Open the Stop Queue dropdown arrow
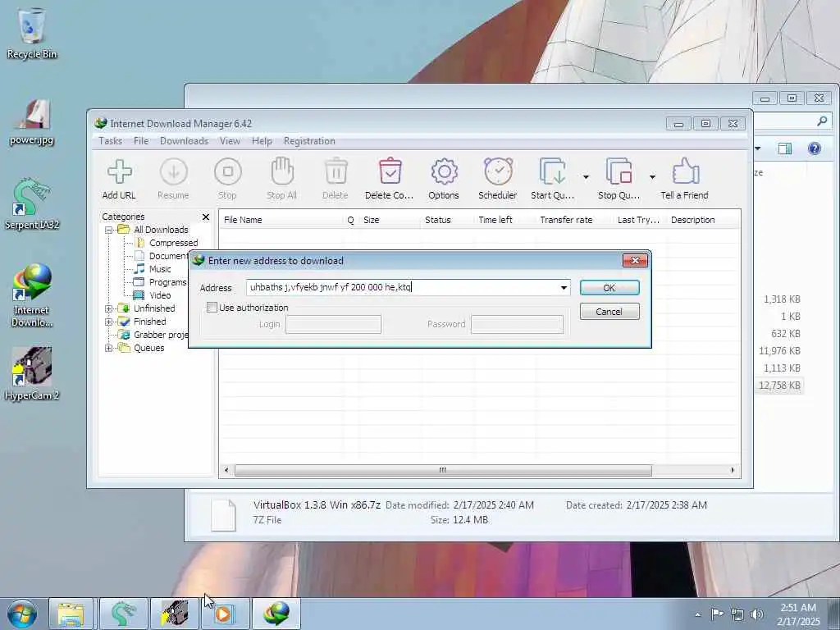The height and width of the screenshot is (630, 840). [652, 177]
